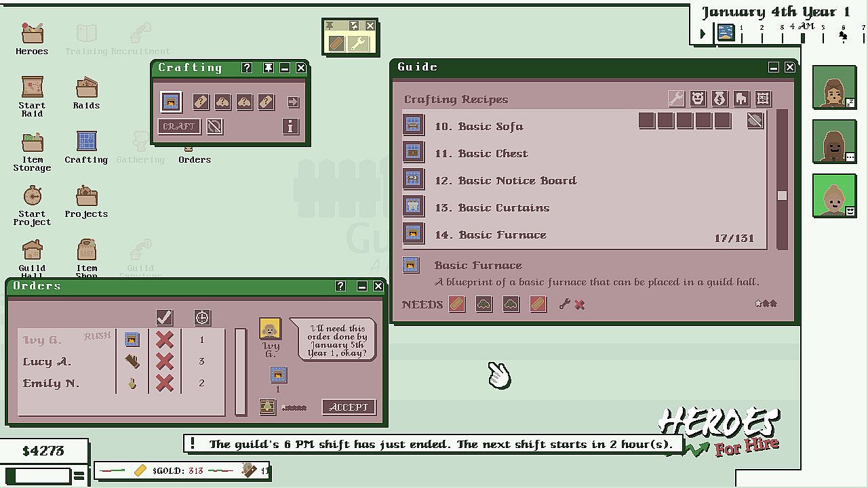The height and width of the screenshot is (488, 868).
Task: Click the Guide recipe list scrollbar handle
Action: pyautogui.click(x=782, y=195)
